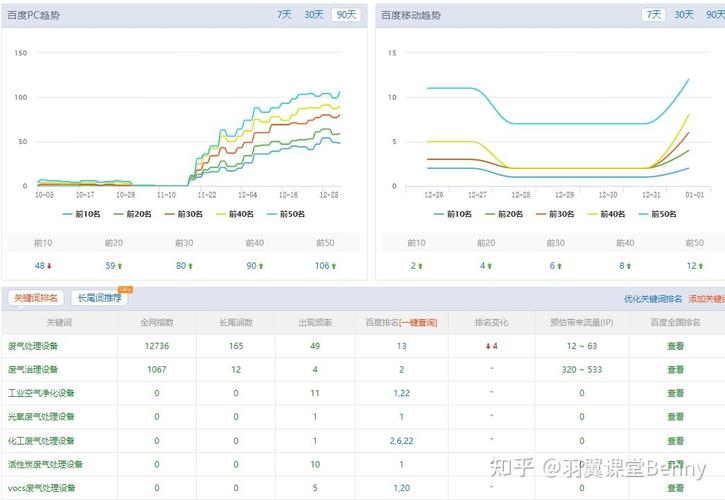Viewport: 725px width, 500px height.
Task: Toggle 前10名 legend in 百度PC趋势 chart
Action: click(85, 213)
